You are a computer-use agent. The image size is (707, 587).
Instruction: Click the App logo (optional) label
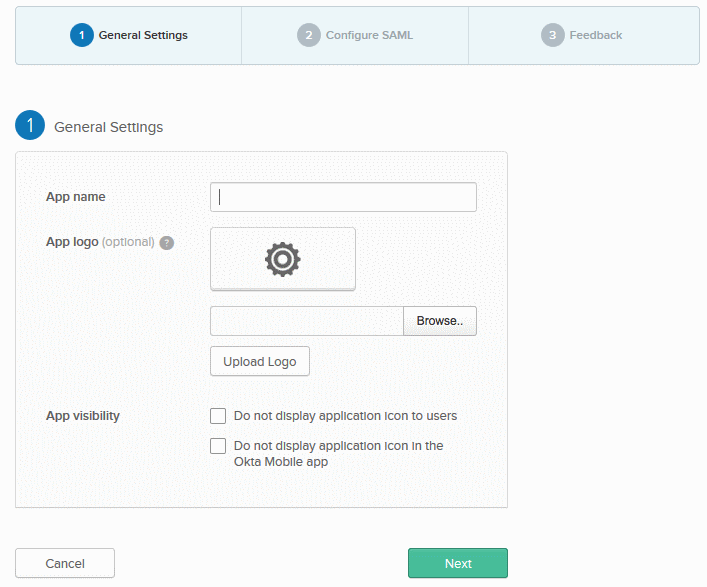100,242
